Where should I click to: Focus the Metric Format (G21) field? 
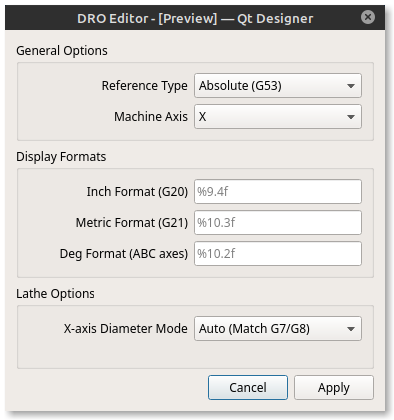coord(278,223)
